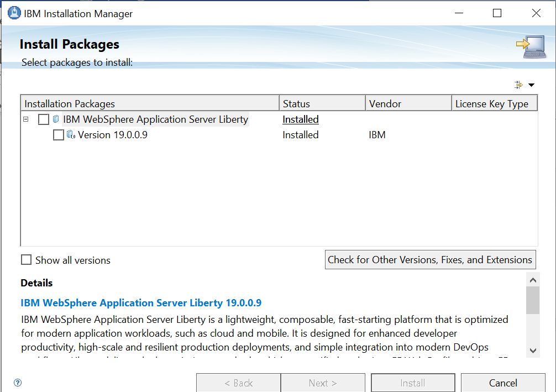Click the package icon beside IBM WebSphere Application Server Liberty
This screenshot has height=392, width=556.
pyautogui.click(x=56, y=119)
